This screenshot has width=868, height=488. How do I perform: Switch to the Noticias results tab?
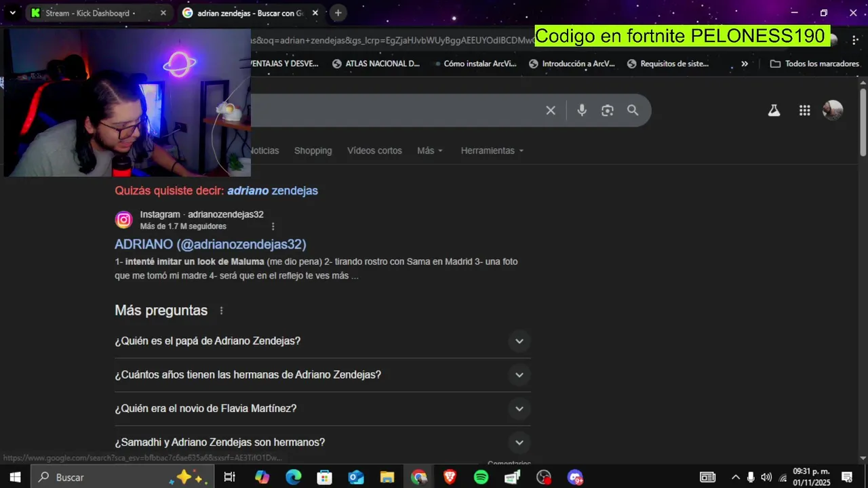[264, 150]
